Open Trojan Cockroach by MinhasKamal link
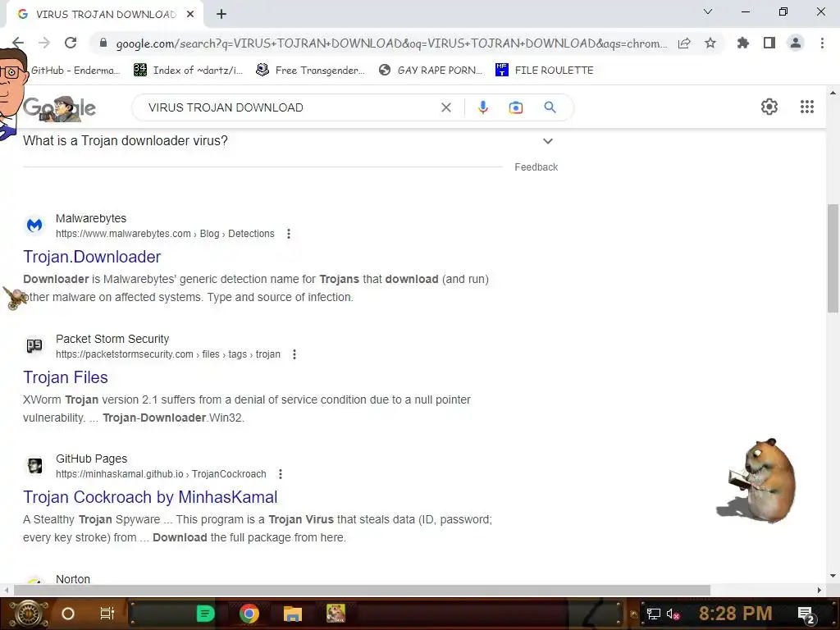 point(150,497)
